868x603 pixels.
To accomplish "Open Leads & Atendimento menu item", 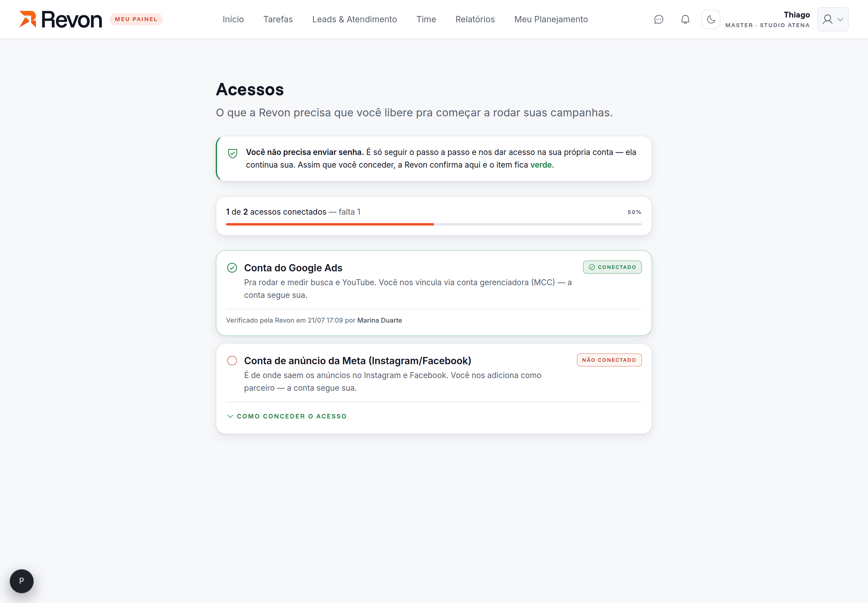I will click(x=354, y=19).
